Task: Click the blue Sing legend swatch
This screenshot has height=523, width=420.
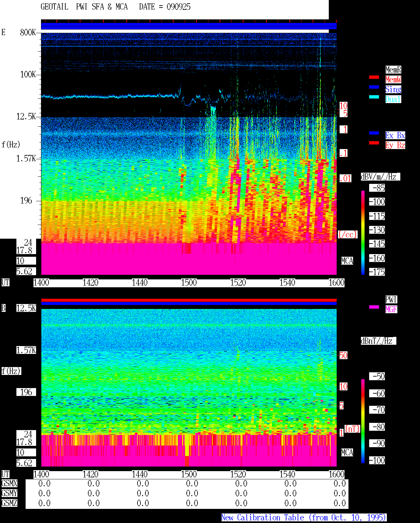Action: [x=374, y=87]
